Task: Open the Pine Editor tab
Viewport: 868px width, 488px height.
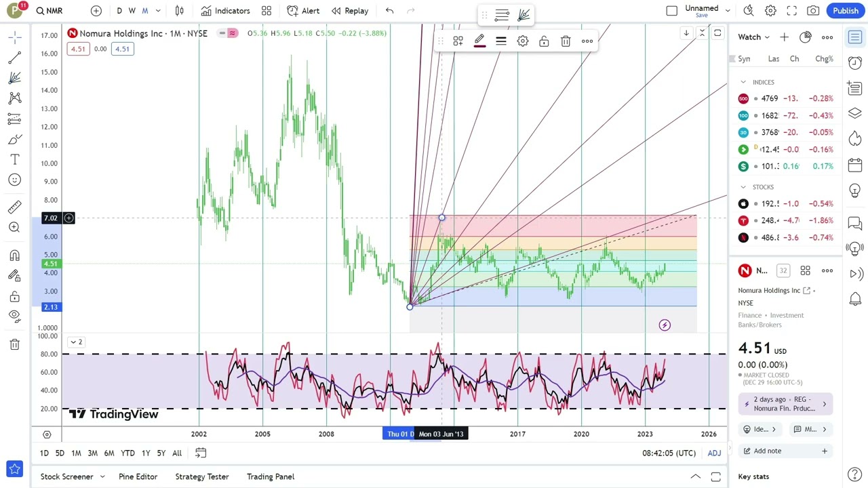Action: coord(138,477)
